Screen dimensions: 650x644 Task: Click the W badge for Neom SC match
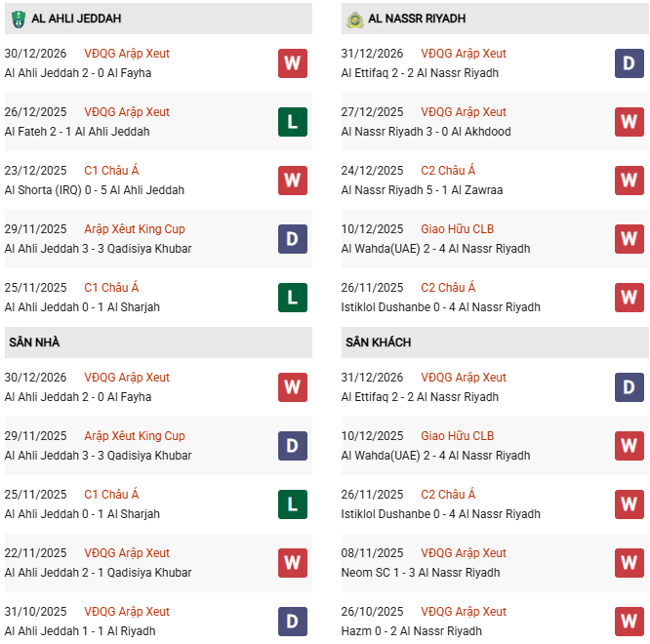point(629,563)
